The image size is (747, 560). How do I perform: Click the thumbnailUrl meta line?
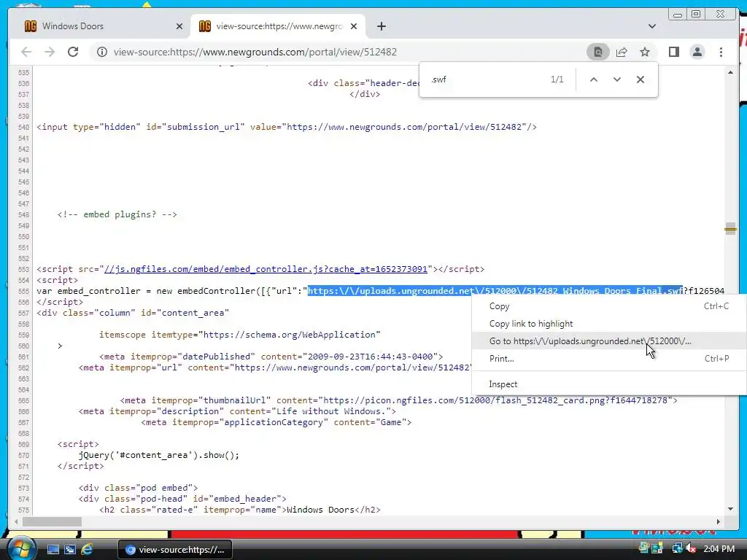click(x=399, y=400)
